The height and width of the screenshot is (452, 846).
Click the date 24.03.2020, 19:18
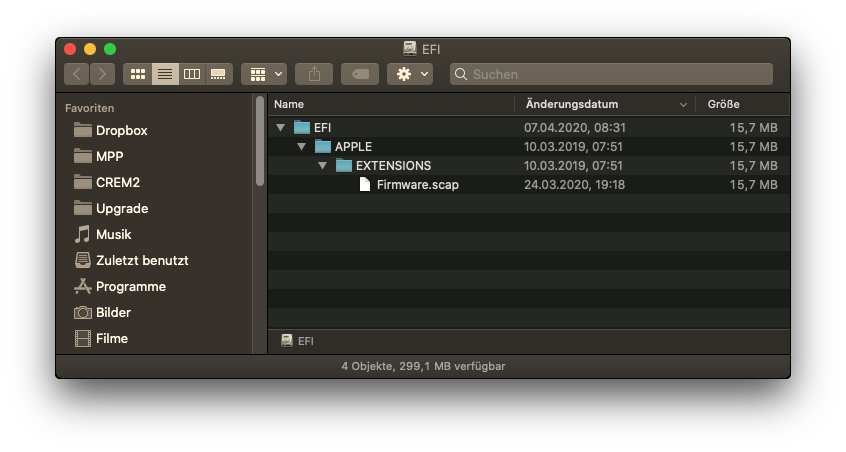click(x=574, y=184)
